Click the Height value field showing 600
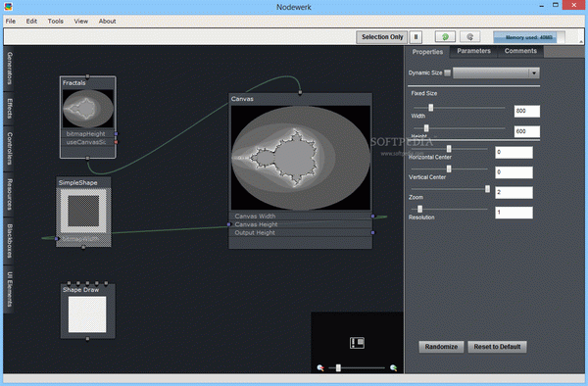This screenshot has height=386, width=588. coord(527,131)
